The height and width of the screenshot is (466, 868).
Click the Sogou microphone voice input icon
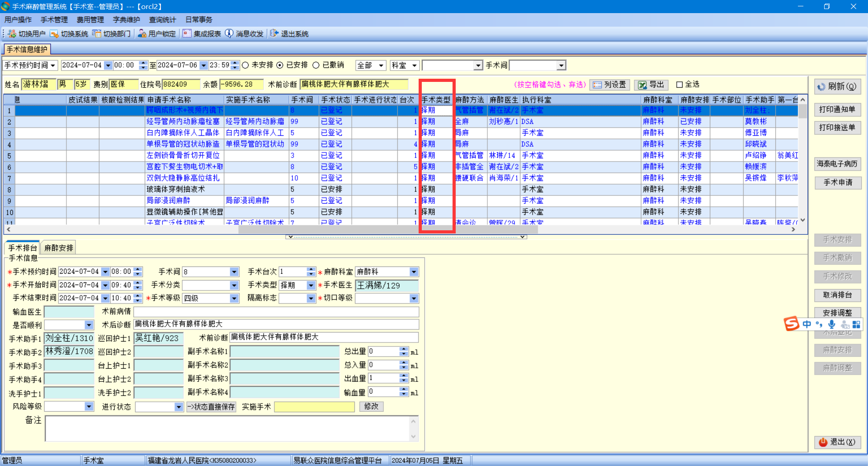click(x=831, y=324)
